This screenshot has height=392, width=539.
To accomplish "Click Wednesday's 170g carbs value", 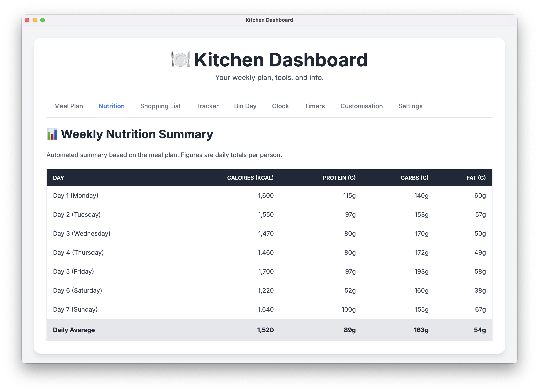I will click(x=422, y=234).
